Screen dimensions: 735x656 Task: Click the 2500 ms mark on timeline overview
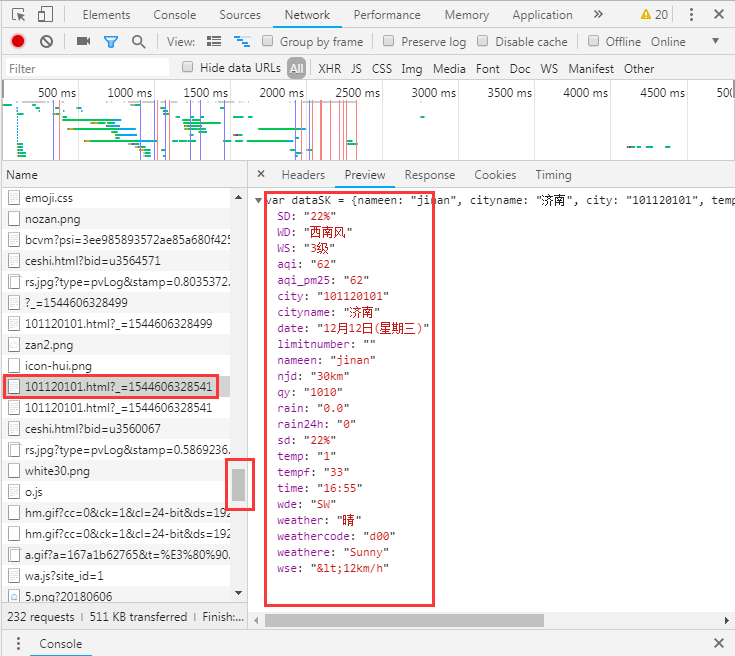(x=357, y=92)
